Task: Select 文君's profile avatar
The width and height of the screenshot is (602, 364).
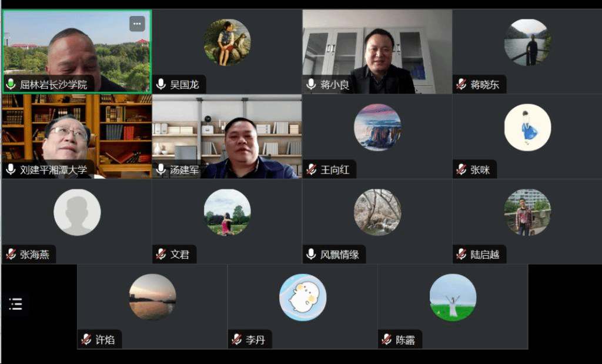Action: point(227,212)
